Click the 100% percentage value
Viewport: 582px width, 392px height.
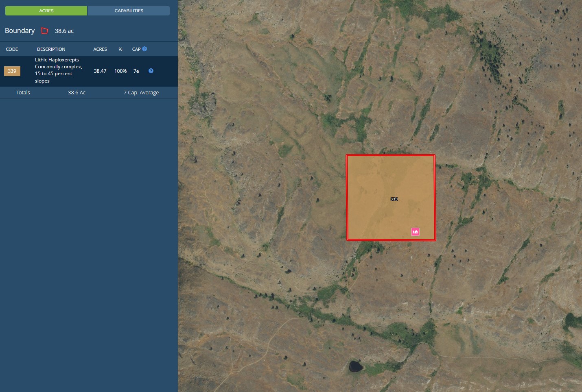tap(120, 71)
